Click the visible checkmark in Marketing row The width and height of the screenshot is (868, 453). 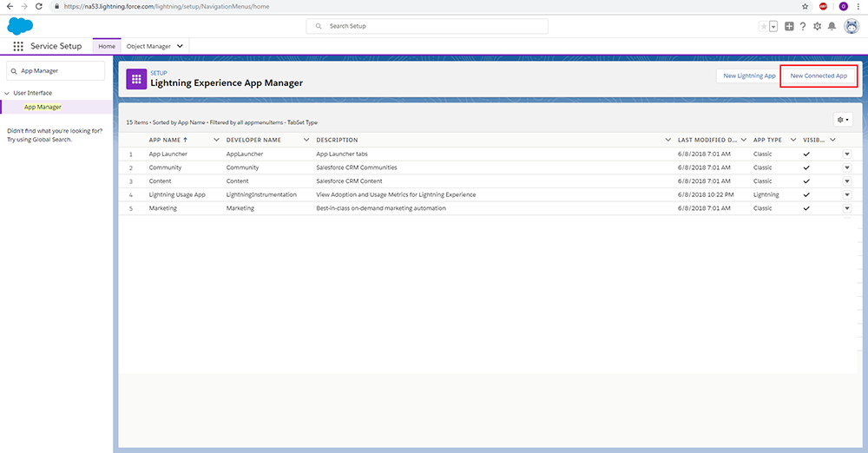click(806, 208)
